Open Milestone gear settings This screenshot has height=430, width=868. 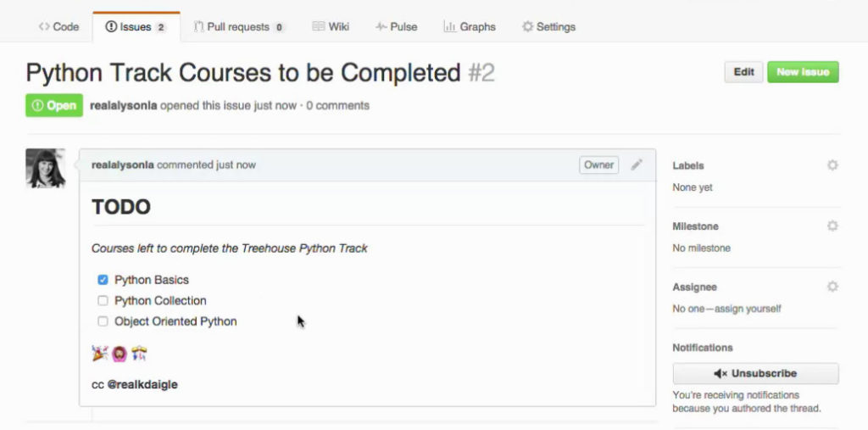tap(832, 226)
